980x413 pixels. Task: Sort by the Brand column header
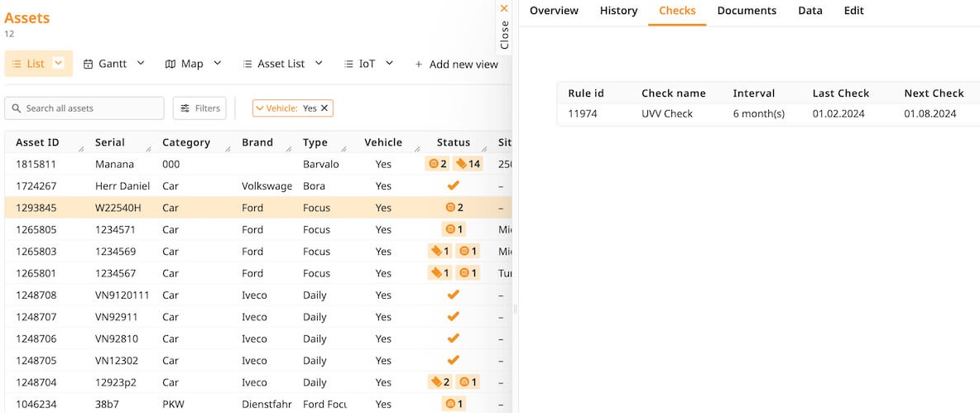[x=257, y=142]
